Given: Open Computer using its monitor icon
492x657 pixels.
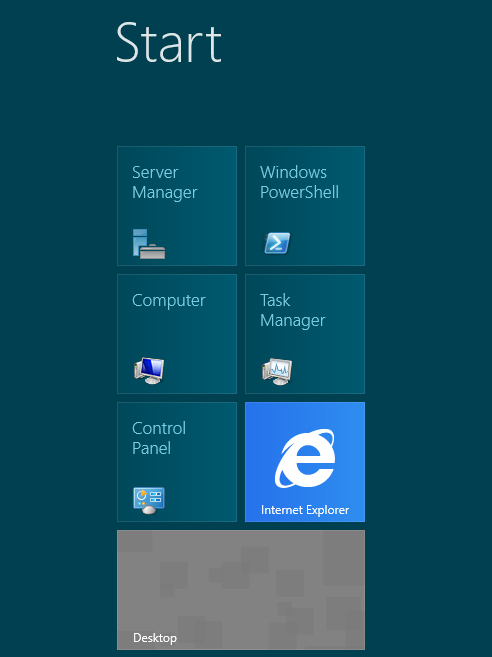Looking at the screenshot, I should click(149, 370).
